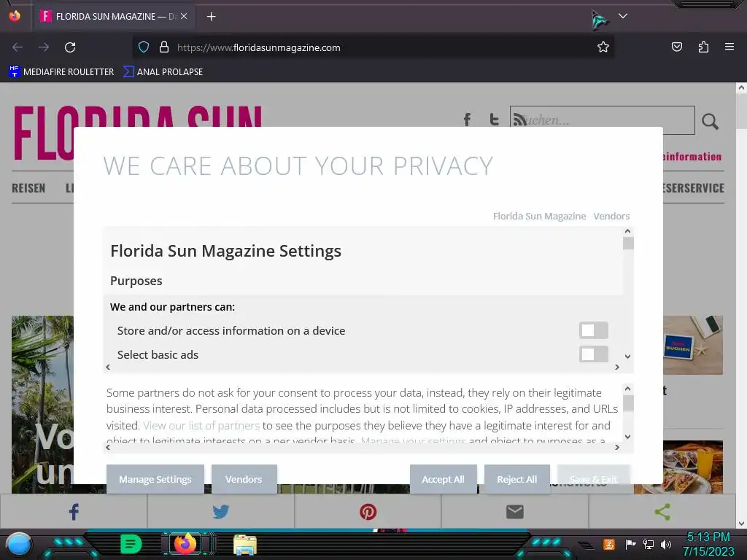Click the page scrollbar up arrow
The width and height of the screenshot is (747, 560).
(x=741, y=87)
